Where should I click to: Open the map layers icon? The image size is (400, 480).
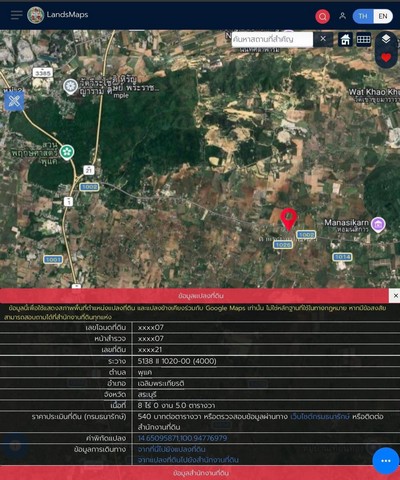click(386, 39)
